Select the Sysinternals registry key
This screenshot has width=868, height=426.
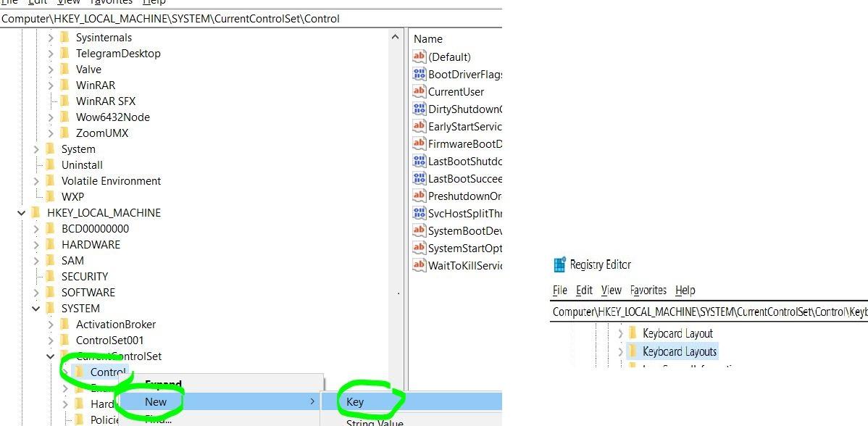tap(104, 38)
